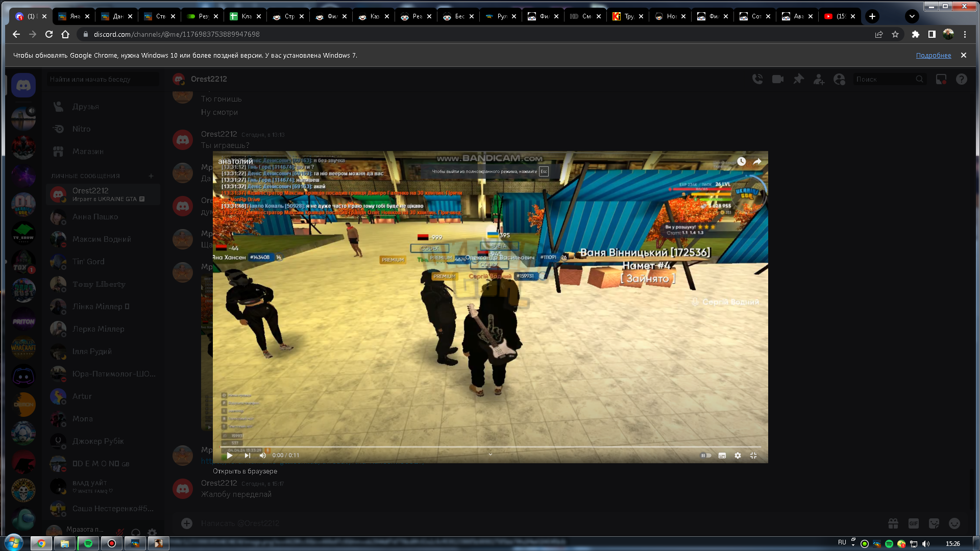Screen dimensions: 980x551
Task: Switch to the Кла browser tab
Action: [246, 16]
